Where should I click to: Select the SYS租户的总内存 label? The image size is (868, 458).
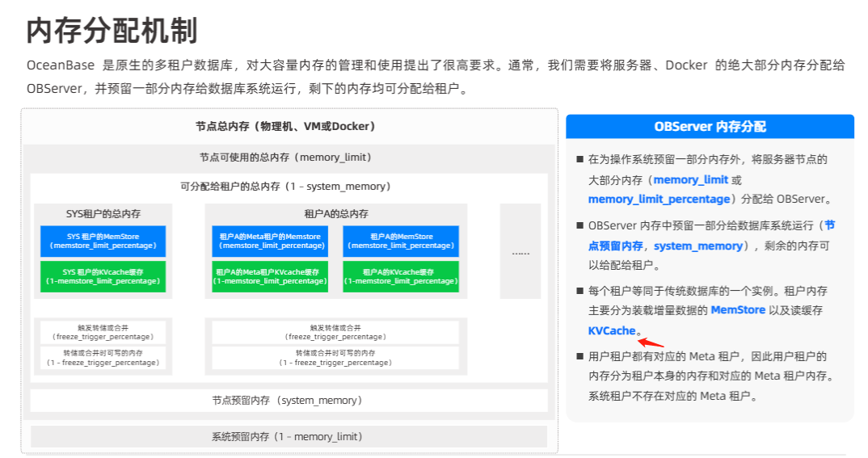point(103,213)
